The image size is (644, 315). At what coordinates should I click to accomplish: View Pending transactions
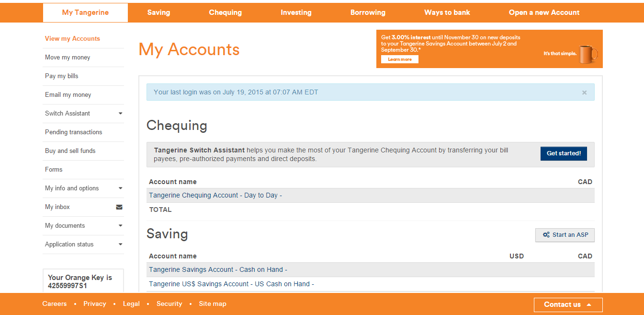click(x=73, y=132)
